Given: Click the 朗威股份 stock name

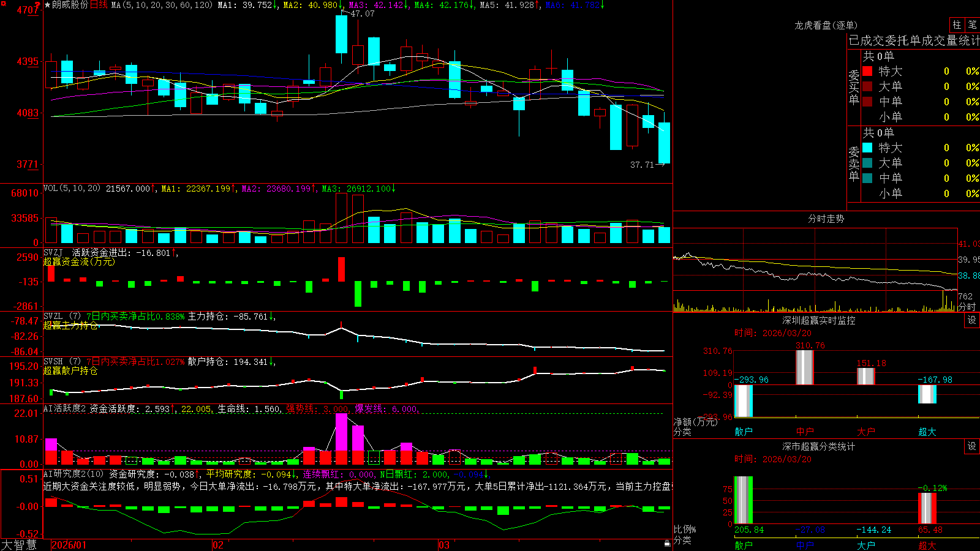Looking at the screenshot, I should [x=70, y=5].
